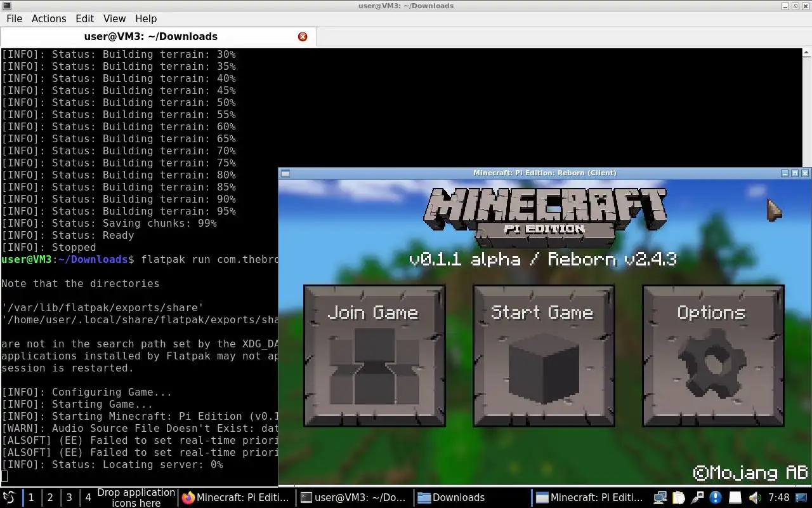
Task: Click the terminal window title bar text
Action: (x=406, y=6)
